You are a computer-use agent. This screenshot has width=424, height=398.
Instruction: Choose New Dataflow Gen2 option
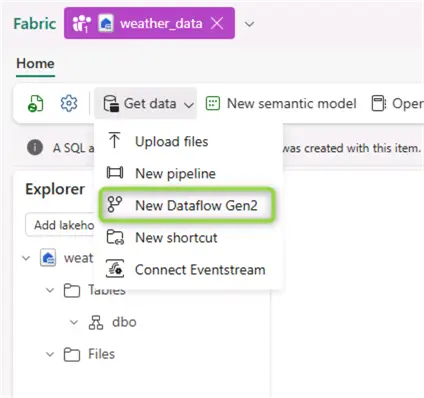pos(188,205)
